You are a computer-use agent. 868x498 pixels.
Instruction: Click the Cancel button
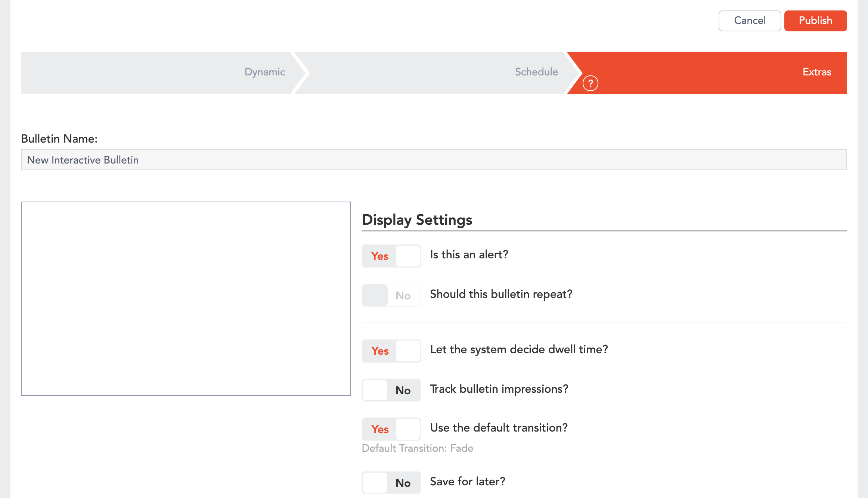750,21
